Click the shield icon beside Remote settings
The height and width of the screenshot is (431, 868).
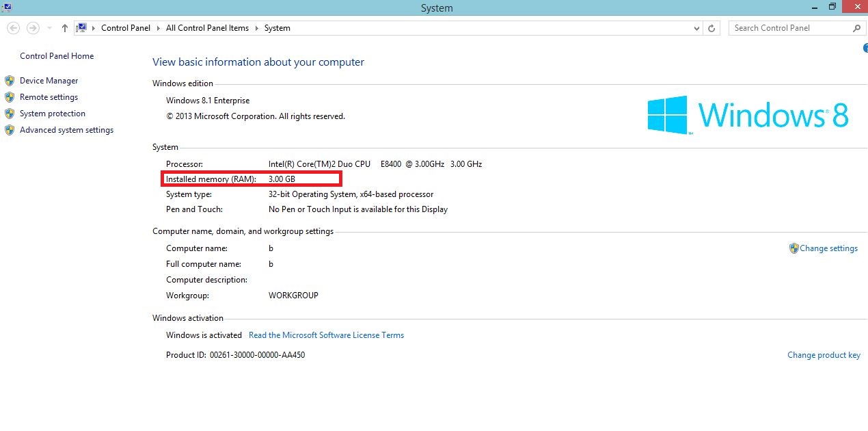pyautogui.click(x=10, y=97)
